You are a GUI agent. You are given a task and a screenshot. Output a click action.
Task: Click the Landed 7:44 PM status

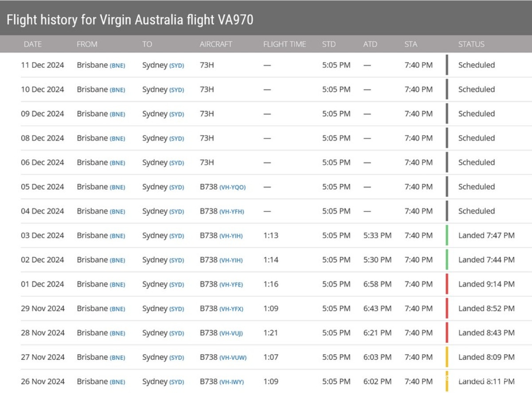click(x=486, y=260)
